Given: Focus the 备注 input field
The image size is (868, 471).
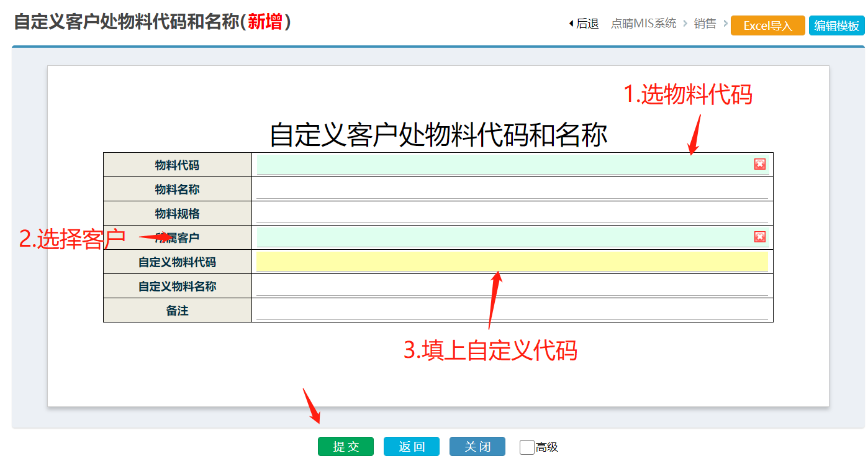Looking at the screenshot, I should point(512,310).
